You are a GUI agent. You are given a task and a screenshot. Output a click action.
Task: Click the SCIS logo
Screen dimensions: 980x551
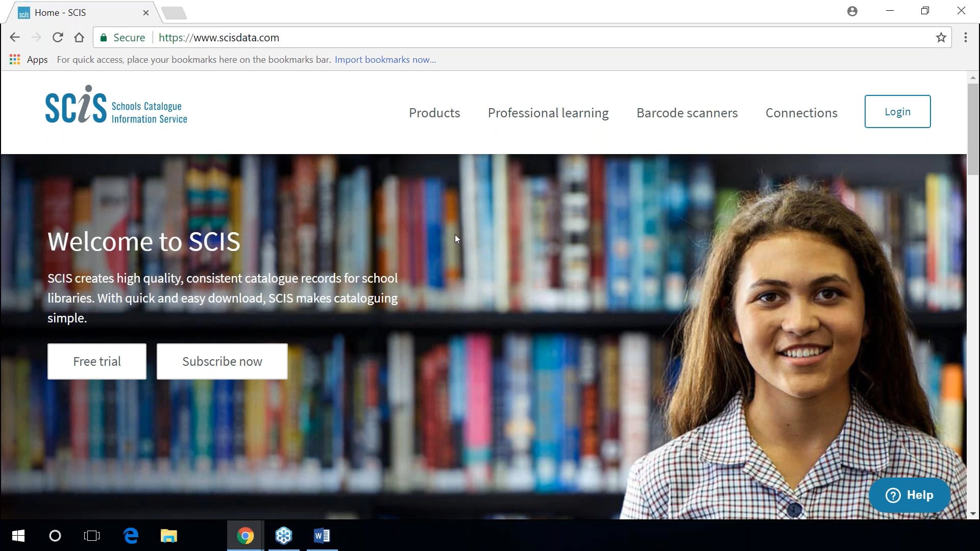click(116, 105)
